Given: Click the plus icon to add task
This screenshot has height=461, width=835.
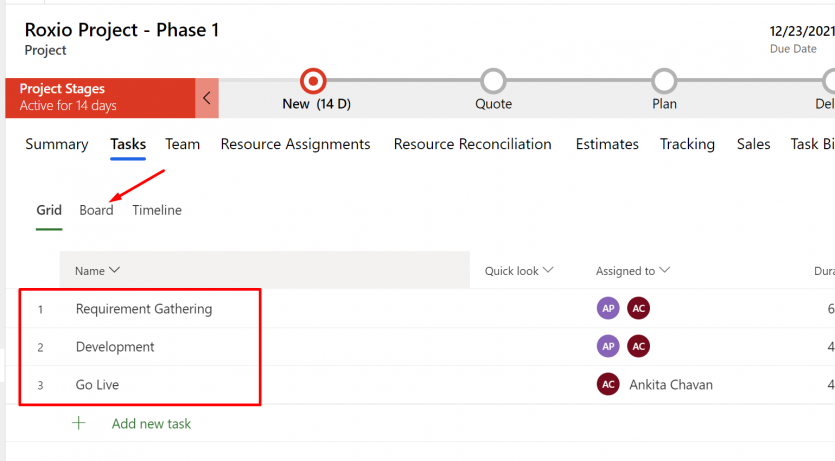Looking at the screenshot, I should click(x=79, y=423).
